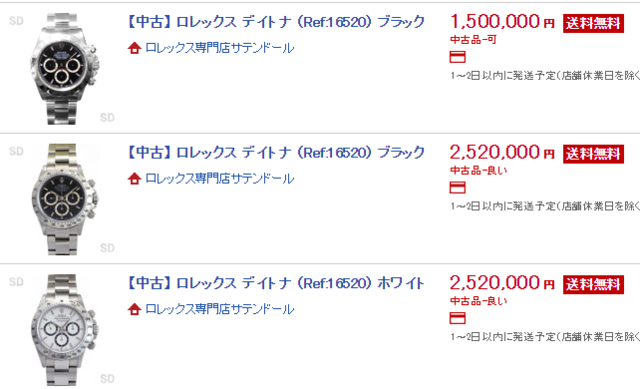Open ロレックス デイトナ ホワイト listing title

tap(276, 283)
